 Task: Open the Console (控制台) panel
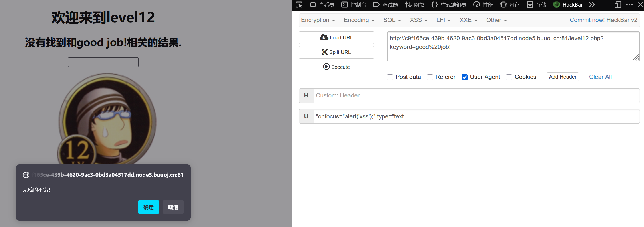click(354, 5)
